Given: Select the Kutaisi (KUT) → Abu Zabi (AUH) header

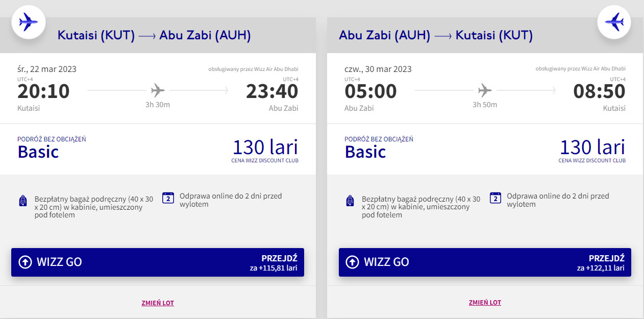Looking at the screenshot, I should [x=154, y=35].
